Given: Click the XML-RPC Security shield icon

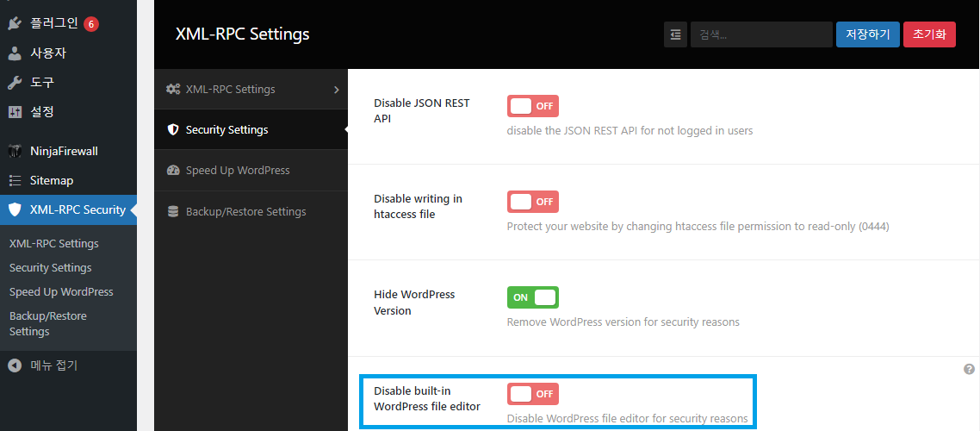Looking at the screenshot, I should [x=15, y=209].
